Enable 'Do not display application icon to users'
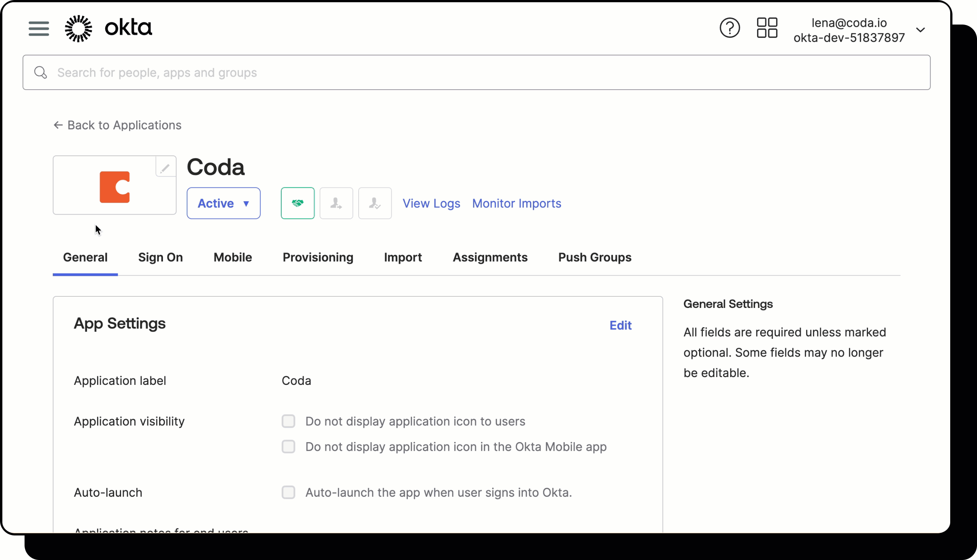Screen dimensions: 977x560 [x=288, y=421]
